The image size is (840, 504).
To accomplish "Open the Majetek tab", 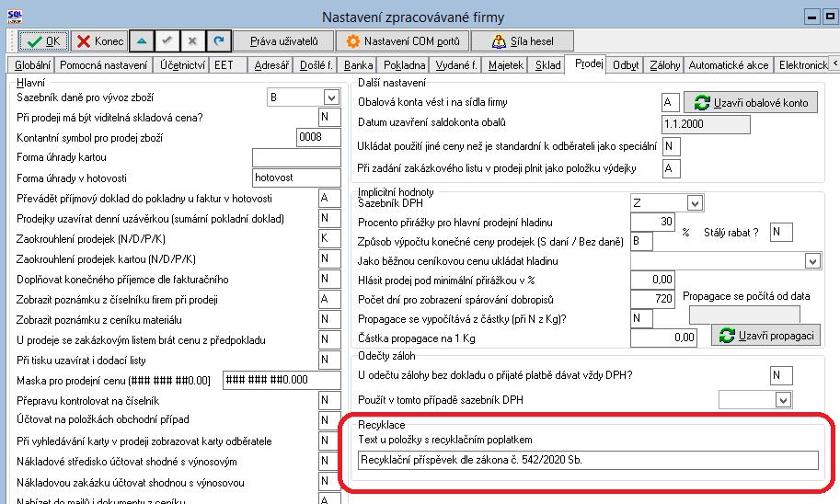I will point(506,64).
